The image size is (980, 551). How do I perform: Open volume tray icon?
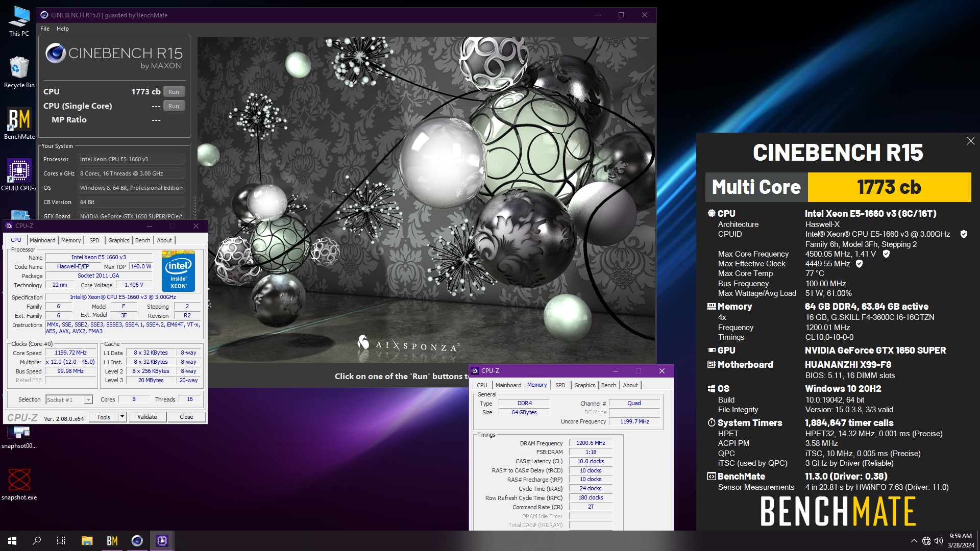click(939, 541)
